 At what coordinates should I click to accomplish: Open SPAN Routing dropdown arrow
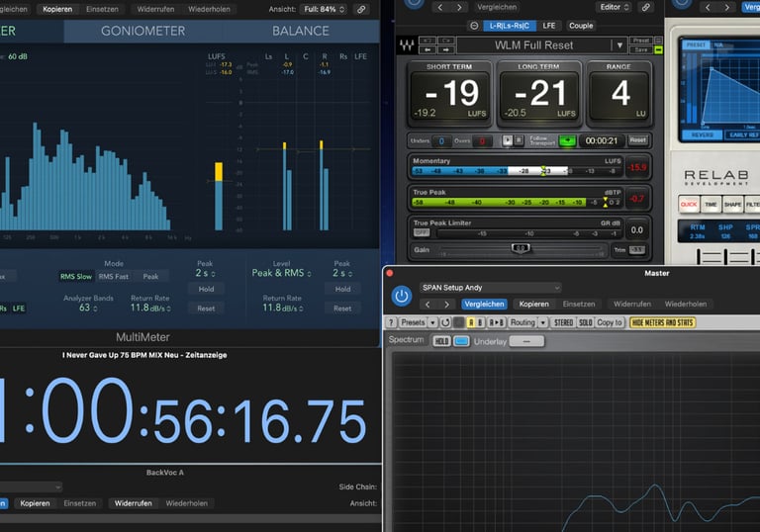(x=543, y=322)
